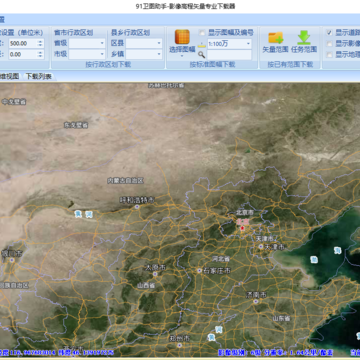Click the 北京市 map label
This screenshot has height=360, width=360.
click(245, 212)
